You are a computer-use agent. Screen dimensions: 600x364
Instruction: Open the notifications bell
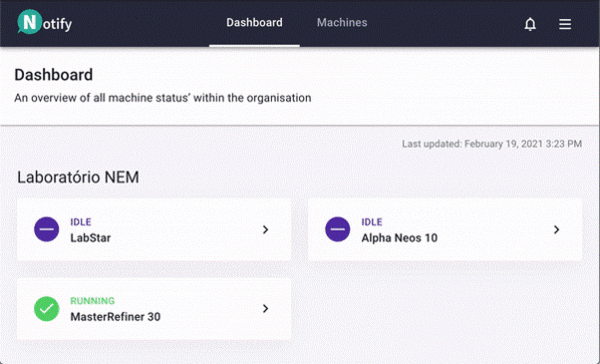tap(530, 24)
